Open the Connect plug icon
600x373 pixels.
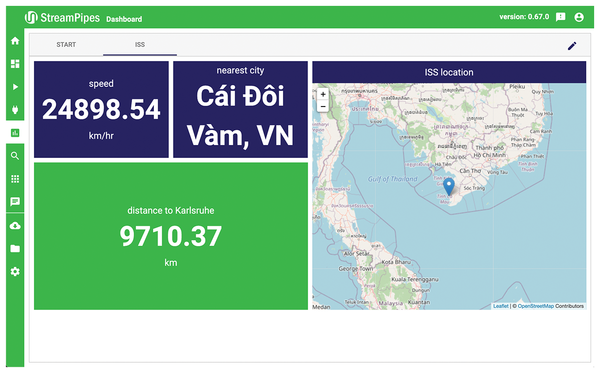(x=15, y=110)
